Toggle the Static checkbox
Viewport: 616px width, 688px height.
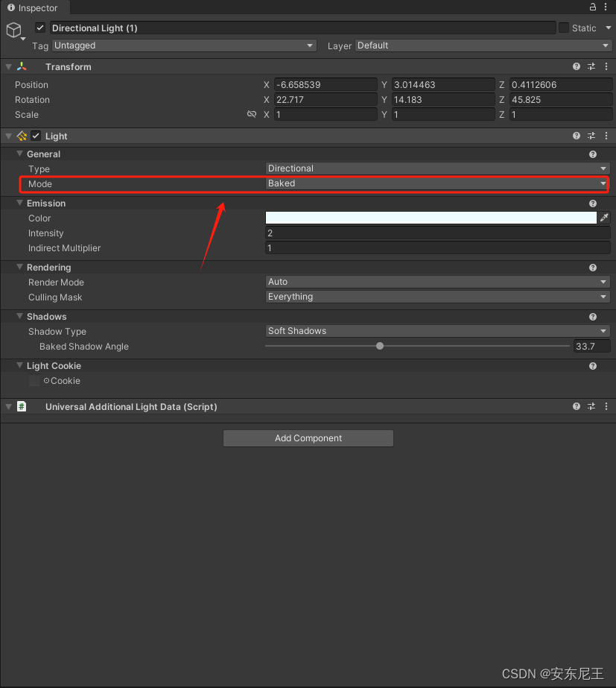[x=564, y=28]
